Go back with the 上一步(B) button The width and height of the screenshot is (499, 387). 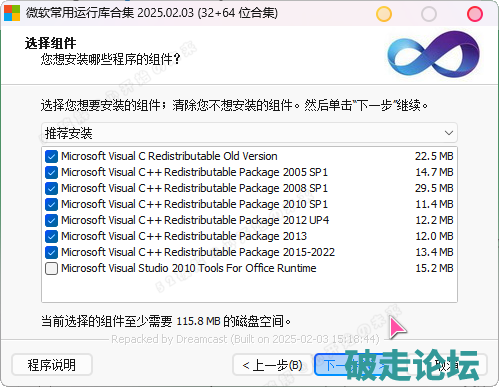point(273,365)
